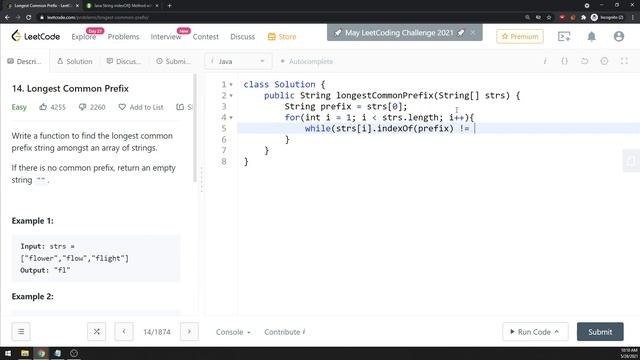
Task: Open the May LeetCoding Challenge 2021 banner
Action: 399,33
